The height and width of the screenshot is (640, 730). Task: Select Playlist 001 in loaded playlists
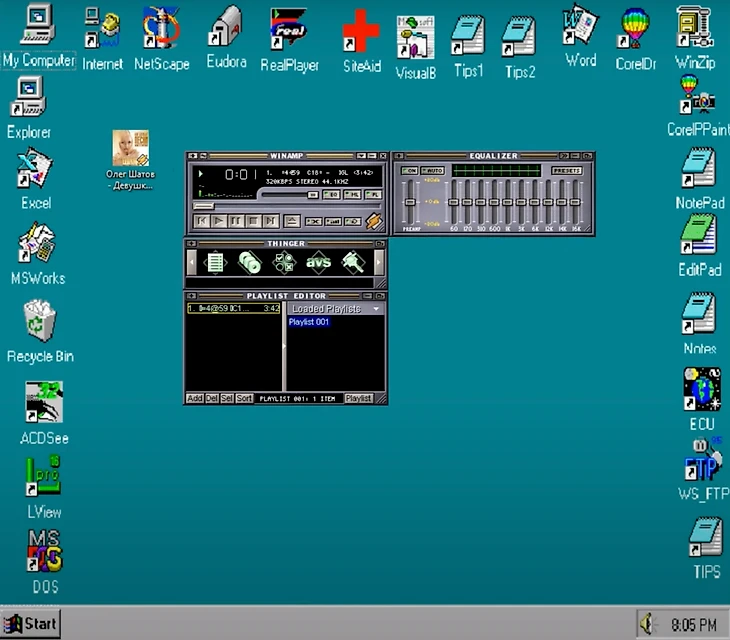click(x=309, y=322)
